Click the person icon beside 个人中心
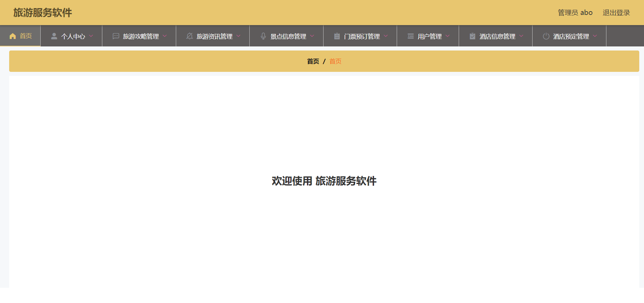The image size is (644, 303). pyautogui.click(x=54, y=36)
